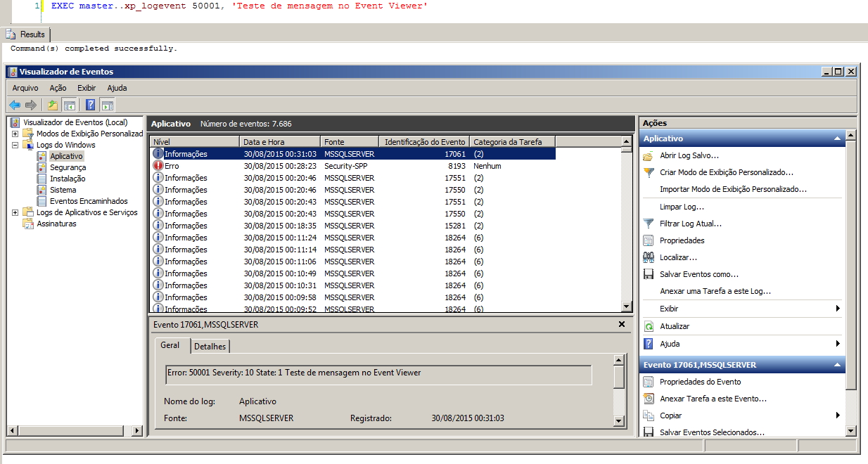Image resolution: width=868 pixels, height=464 pixels.
Task: Click the Assinaturas icon in the tree
Action: 28,224
